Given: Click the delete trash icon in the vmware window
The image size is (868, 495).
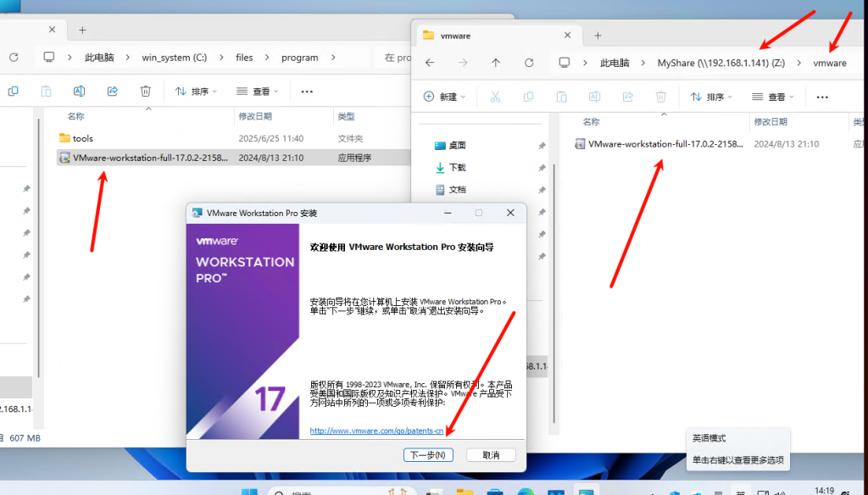Looking at the screenshot, I should tap(661, 97).
